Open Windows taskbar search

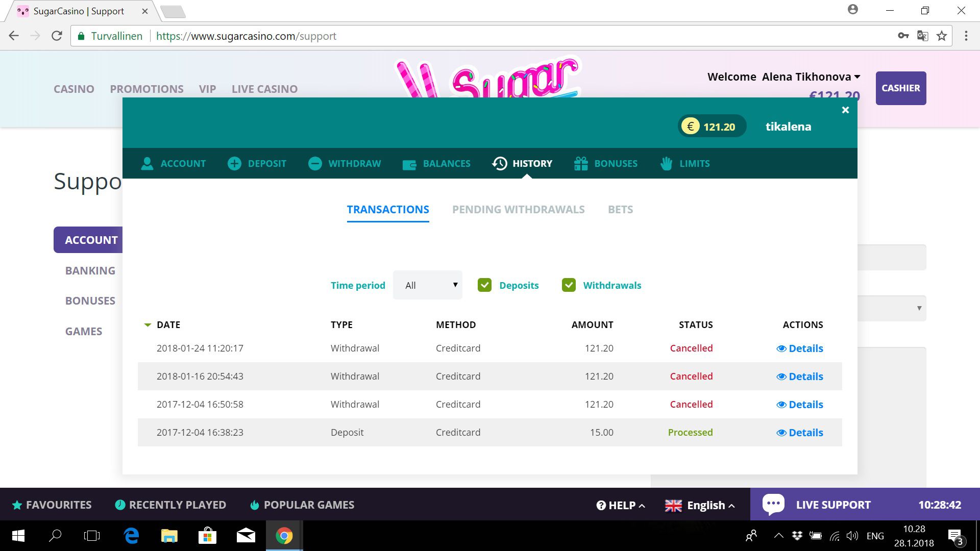55,536
